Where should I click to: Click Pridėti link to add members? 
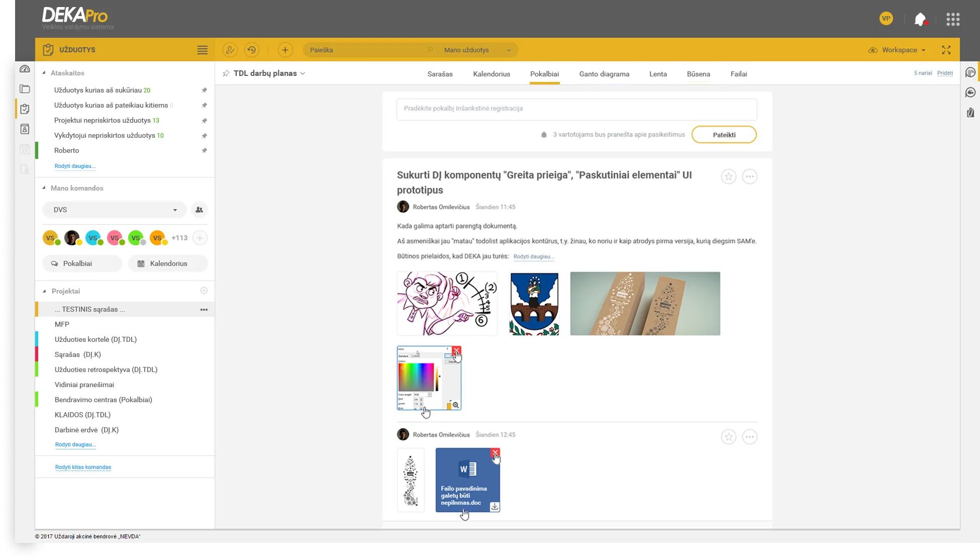pos(945,73)
